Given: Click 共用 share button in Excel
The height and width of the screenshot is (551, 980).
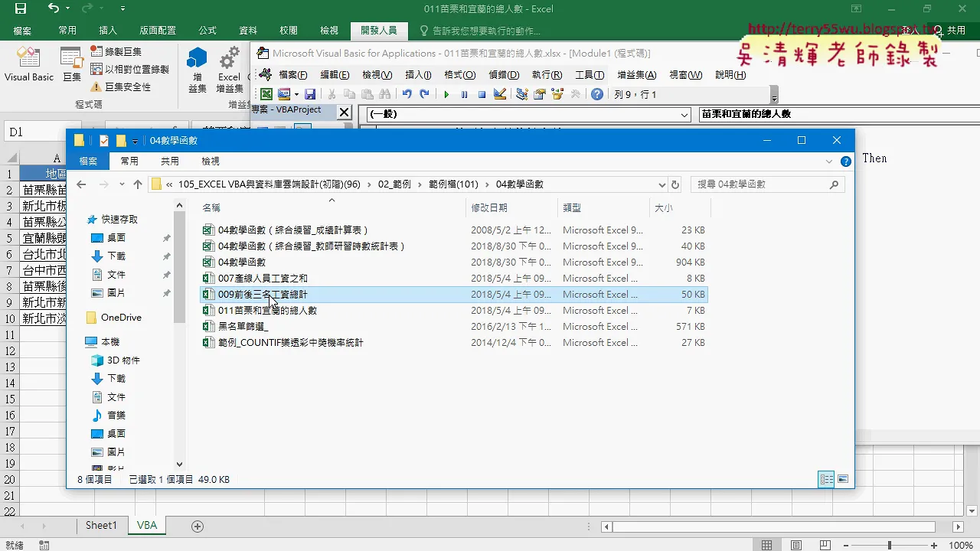Looking at the screenshot, I should (x=949, y=31).
